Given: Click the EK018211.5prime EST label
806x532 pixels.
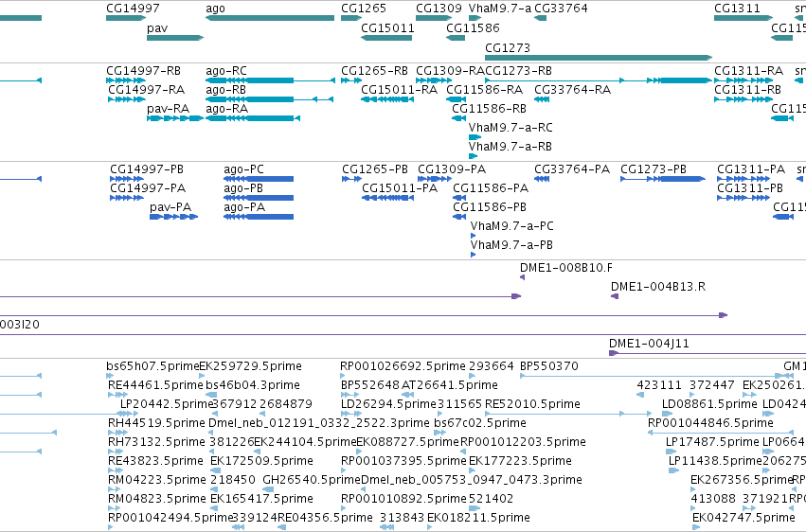Looking at the screenshot, I should pos(478,518).
